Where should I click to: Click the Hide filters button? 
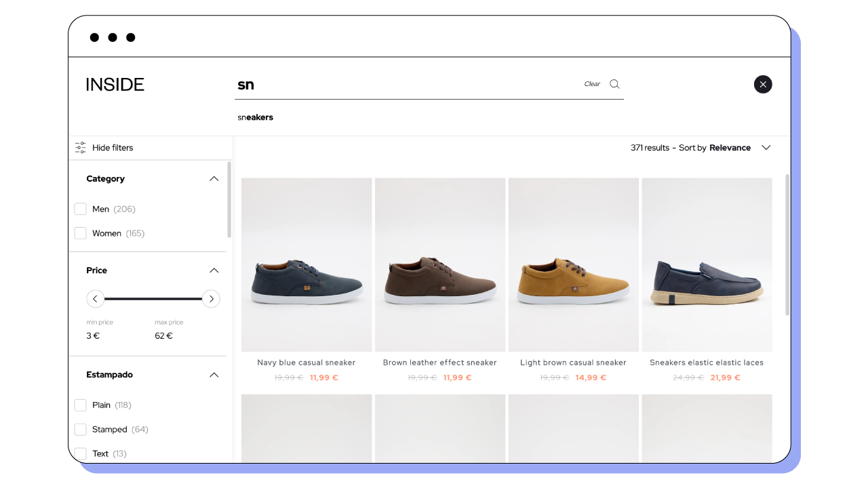113,147
